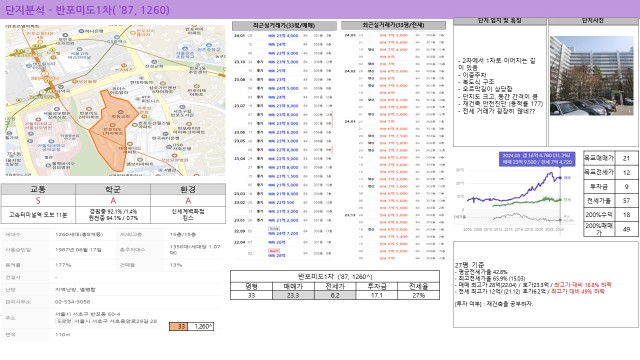Click the red 최고가 badge in the sales list
Image resolution: width=640 pixels, height=360 pixels.
click(273, 250)
